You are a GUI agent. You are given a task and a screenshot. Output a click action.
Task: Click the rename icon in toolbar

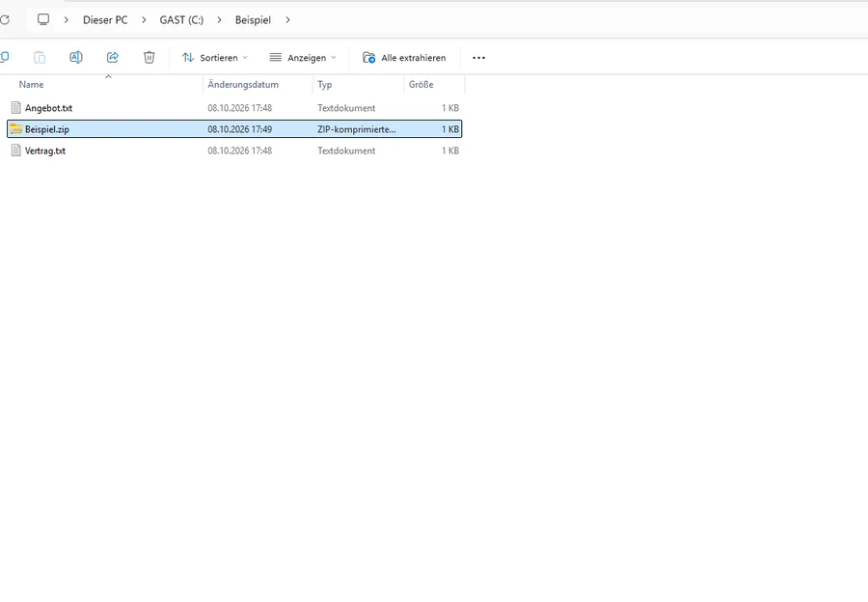(76, 57)
